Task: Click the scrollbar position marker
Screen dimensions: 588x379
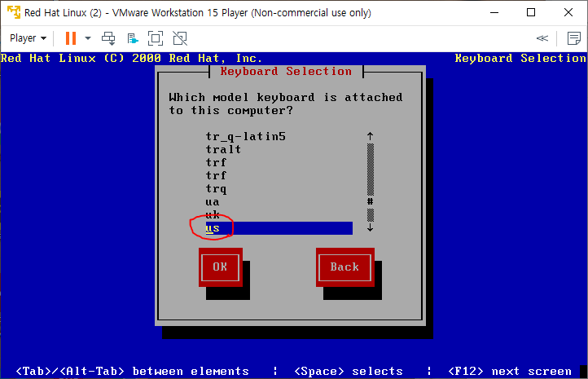Action: click(x=370, y=201)
